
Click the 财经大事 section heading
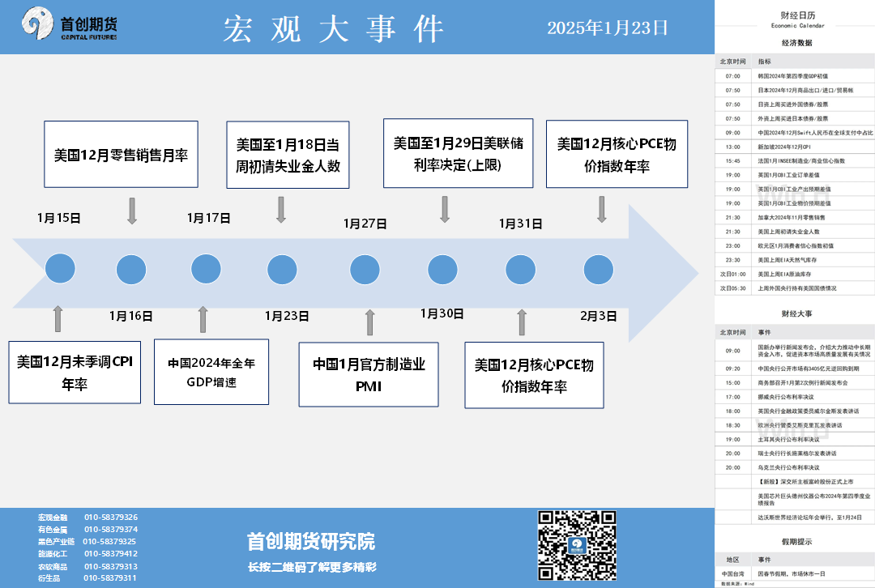[796, 313]
